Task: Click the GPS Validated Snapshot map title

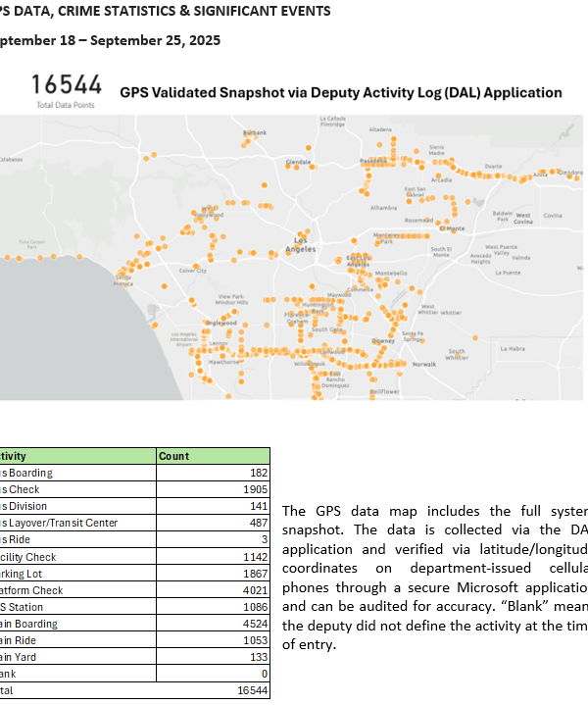Action: coord(340,92)
